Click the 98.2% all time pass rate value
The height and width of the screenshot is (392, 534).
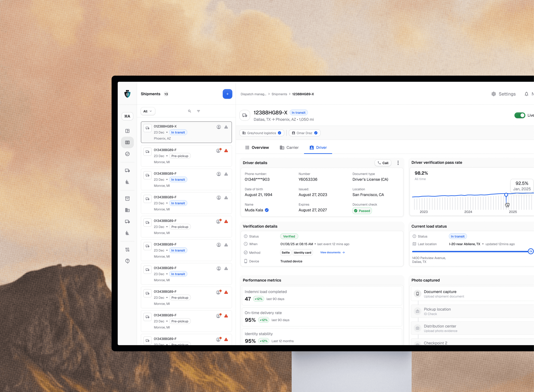[x=421, y=173]
